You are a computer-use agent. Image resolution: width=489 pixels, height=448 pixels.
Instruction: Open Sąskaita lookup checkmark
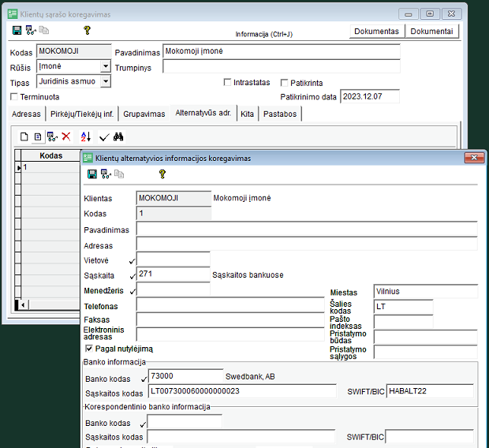click(133, 276)
